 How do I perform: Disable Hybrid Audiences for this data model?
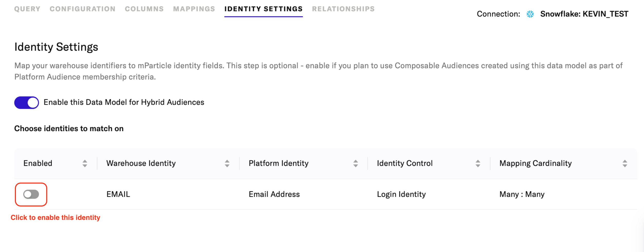26,102
